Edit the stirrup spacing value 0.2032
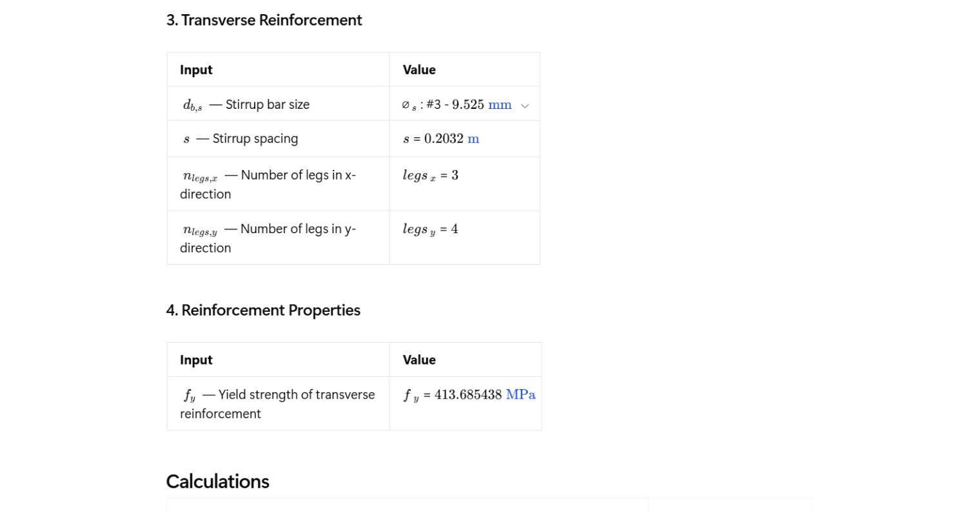980x514 pixels. 444,138
